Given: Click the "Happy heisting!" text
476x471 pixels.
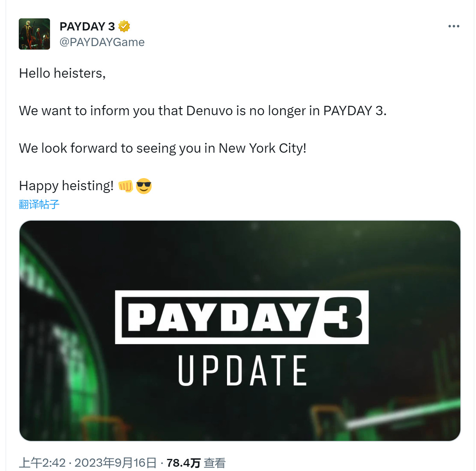Looking at the screenshot, I should 66,186.
